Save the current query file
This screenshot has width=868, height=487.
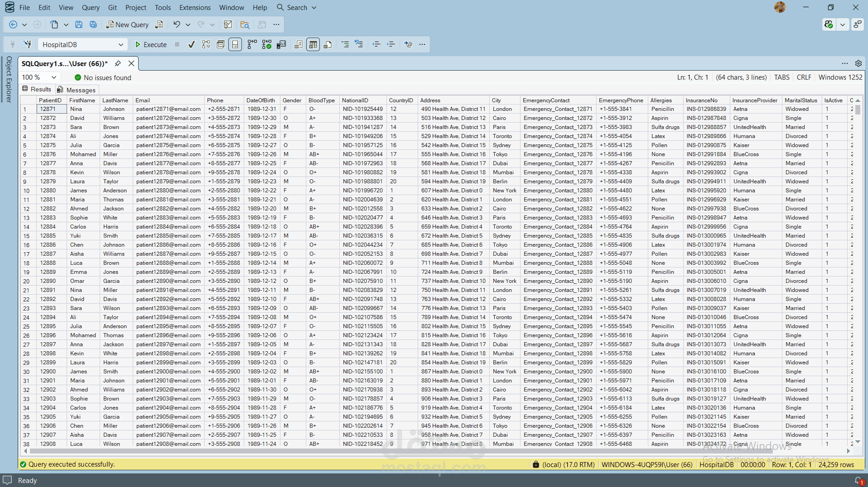click(x=79, y=24)
